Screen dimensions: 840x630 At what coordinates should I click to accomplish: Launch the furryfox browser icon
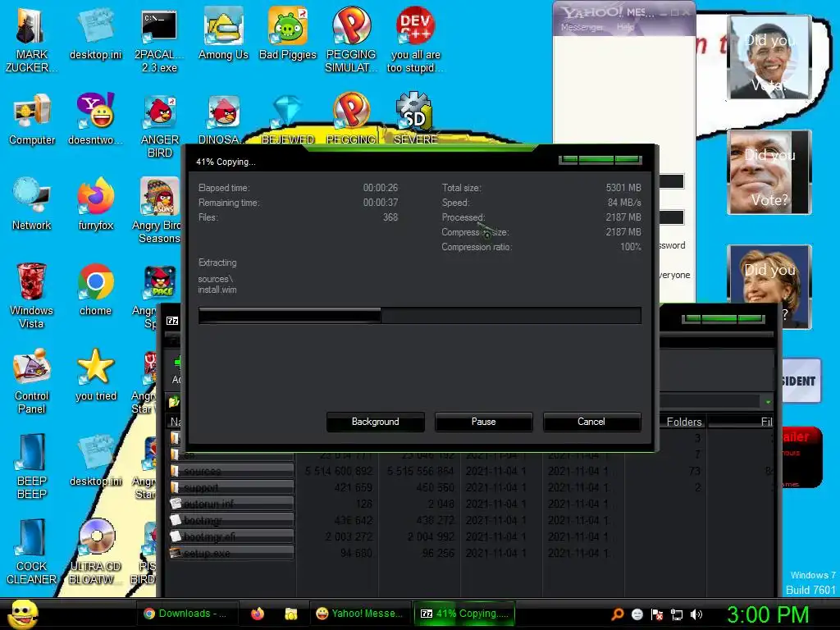(95, 204)
